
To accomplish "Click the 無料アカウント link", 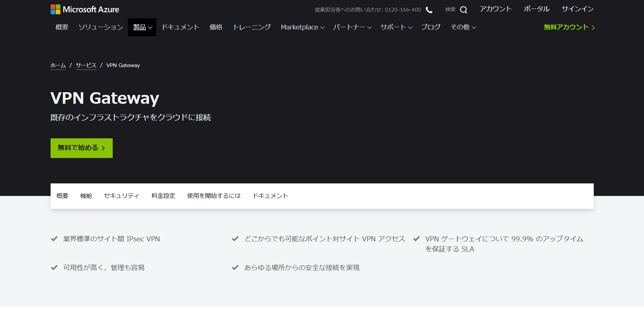I will click(x=569, y=27).
